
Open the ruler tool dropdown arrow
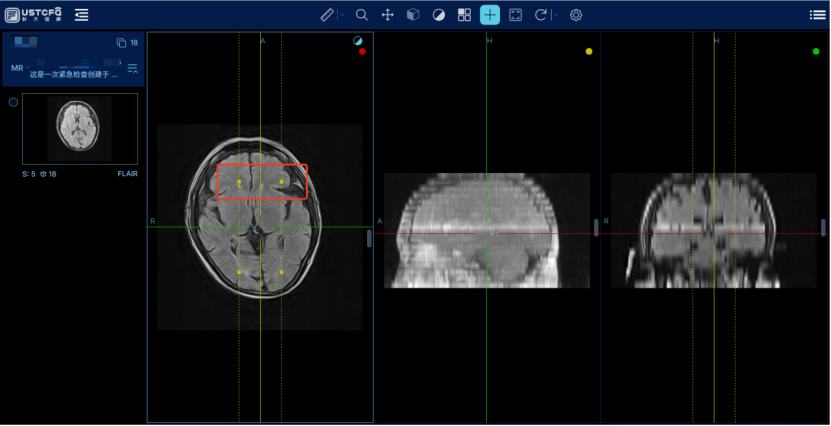point(341,15)
